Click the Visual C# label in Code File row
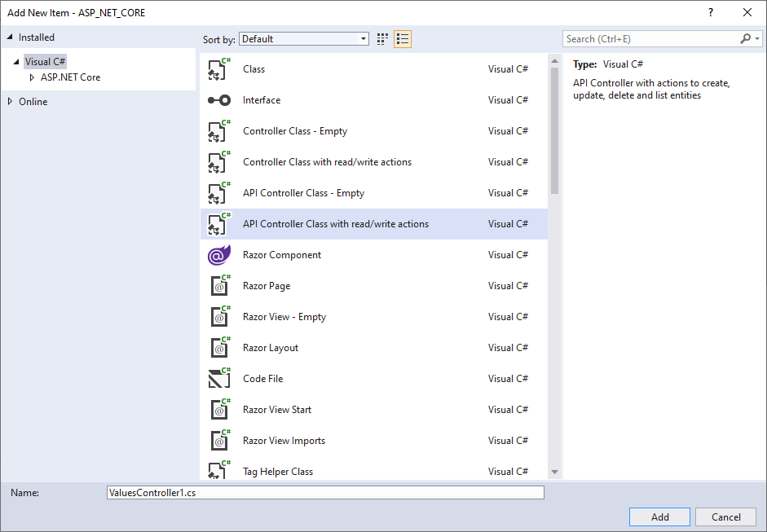Viewport: 767px width, 532px height. point(508,379)
